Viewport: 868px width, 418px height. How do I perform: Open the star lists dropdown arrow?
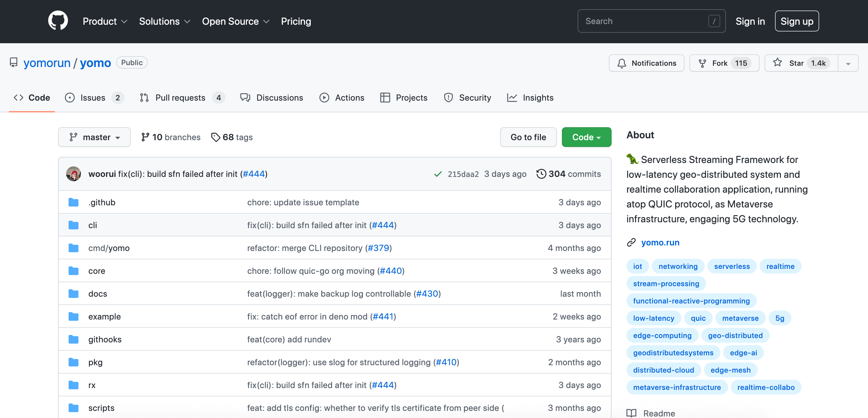click(848, 63)
